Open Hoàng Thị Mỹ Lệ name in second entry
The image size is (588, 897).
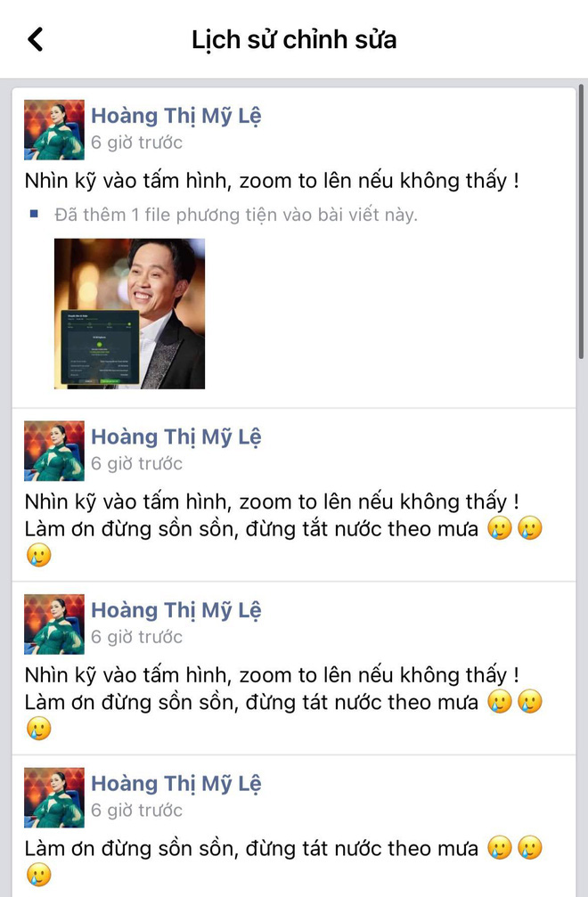(x=176, y=437)
